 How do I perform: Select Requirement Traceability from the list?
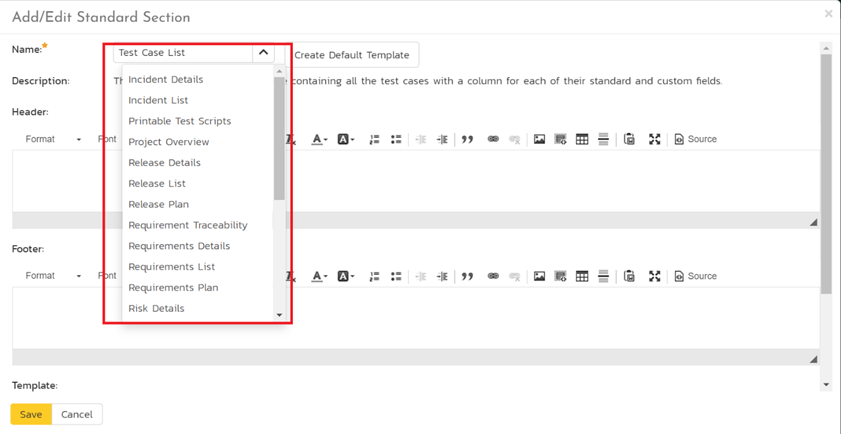[x=187, y=225]
